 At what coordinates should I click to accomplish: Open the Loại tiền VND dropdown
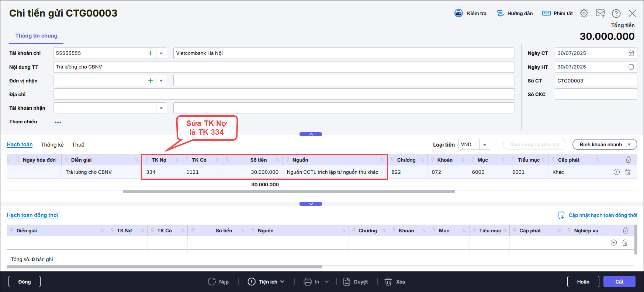485,145
